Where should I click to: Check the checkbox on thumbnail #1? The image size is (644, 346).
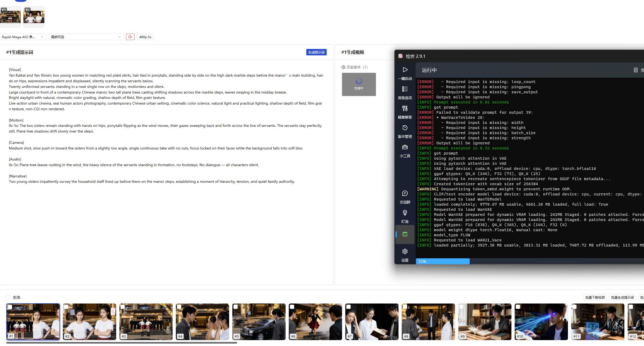point(10,307)
